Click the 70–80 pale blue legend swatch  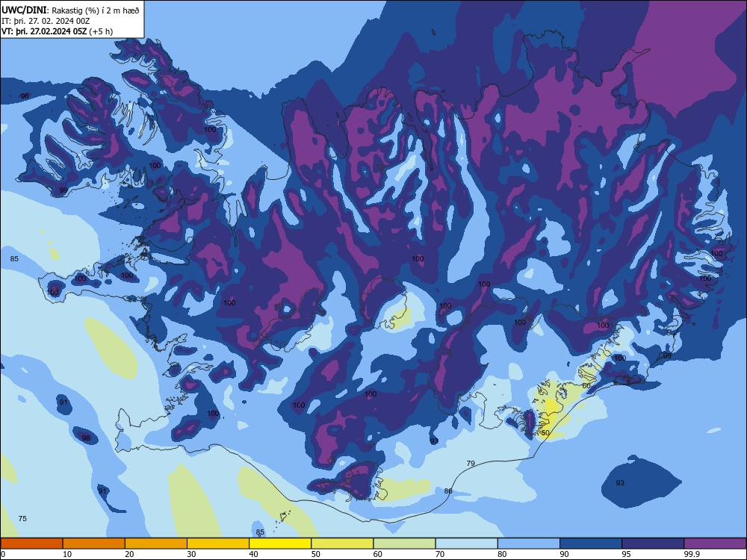tap(466, 544)
